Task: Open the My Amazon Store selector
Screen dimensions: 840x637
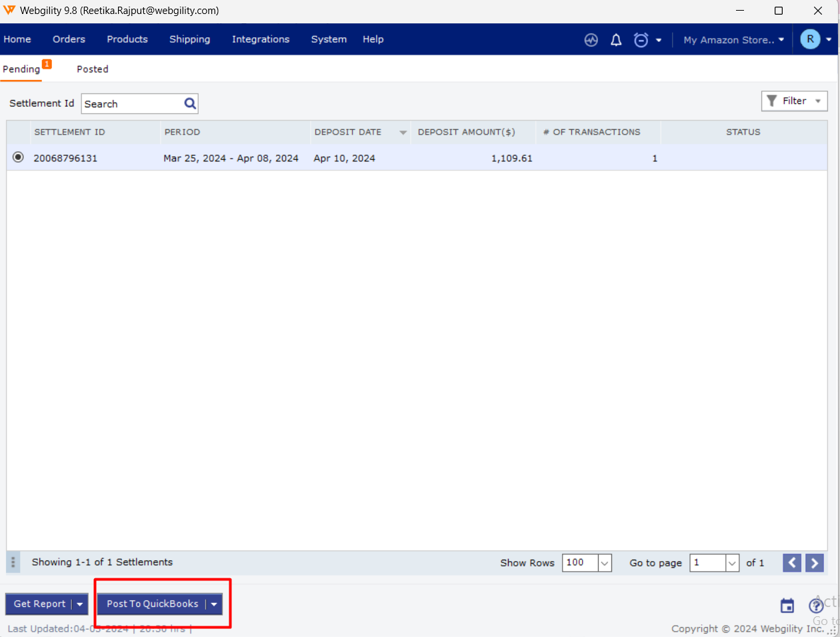Action: coord(733,40)
